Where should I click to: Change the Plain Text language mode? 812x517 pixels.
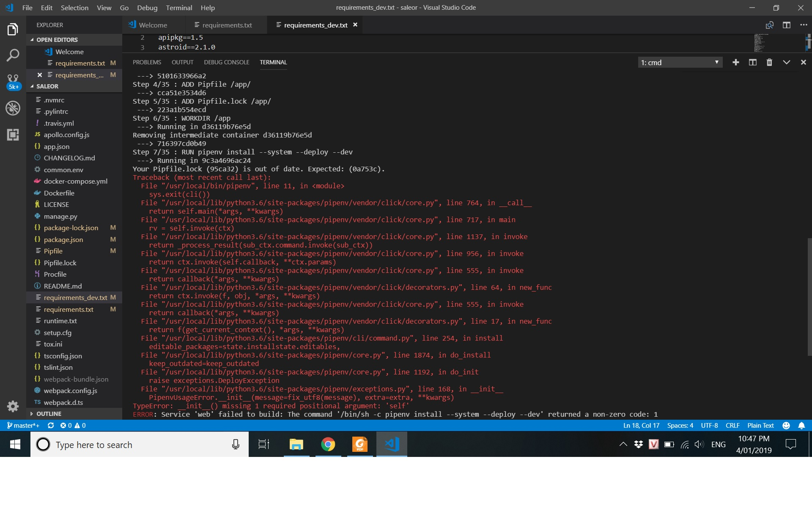pyautogui.click(x=760, y=425)
